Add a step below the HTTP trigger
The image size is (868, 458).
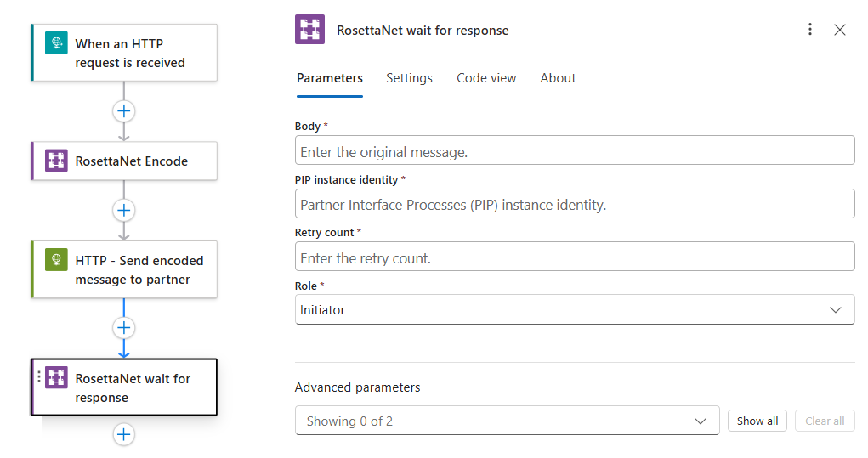(x=124, y=111)
